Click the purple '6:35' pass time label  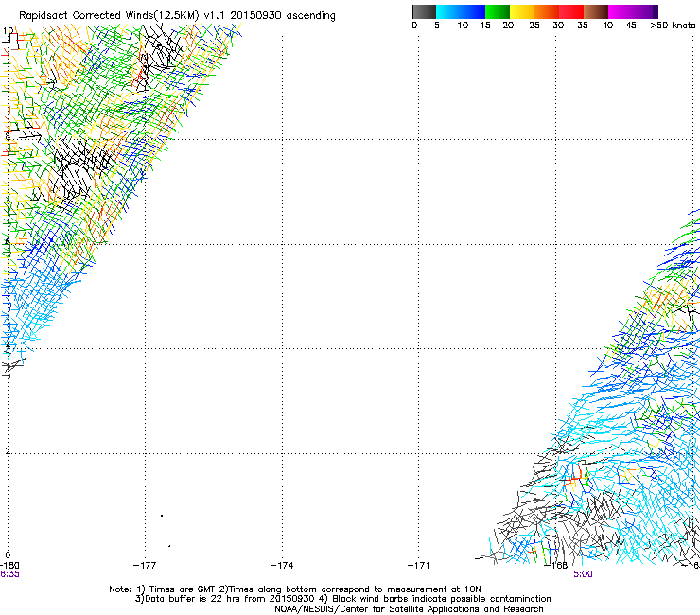(9, 574)
